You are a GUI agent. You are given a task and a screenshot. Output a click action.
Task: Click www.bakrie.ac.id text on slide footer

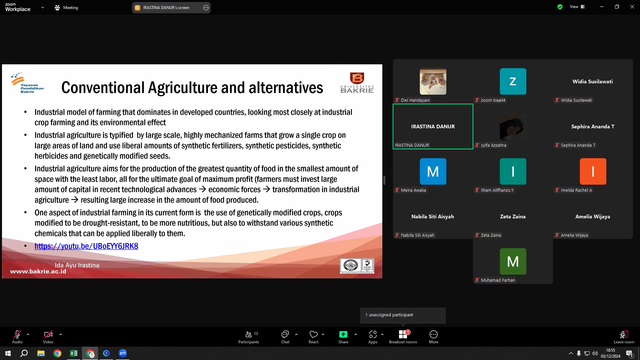tap(38, 271)
